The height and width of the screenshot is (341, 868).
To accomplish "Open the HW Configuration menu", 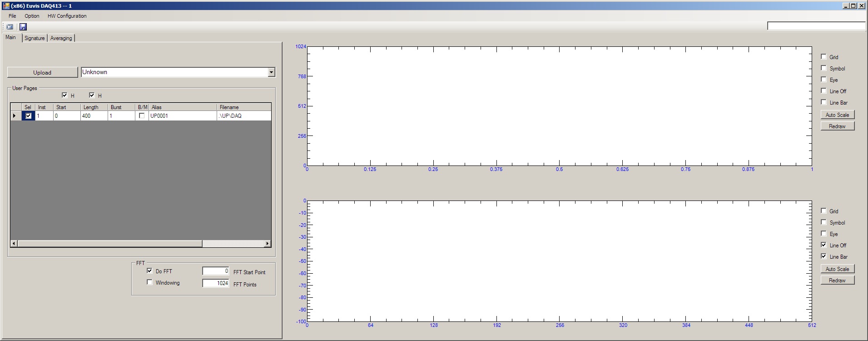I will point(67,16).
